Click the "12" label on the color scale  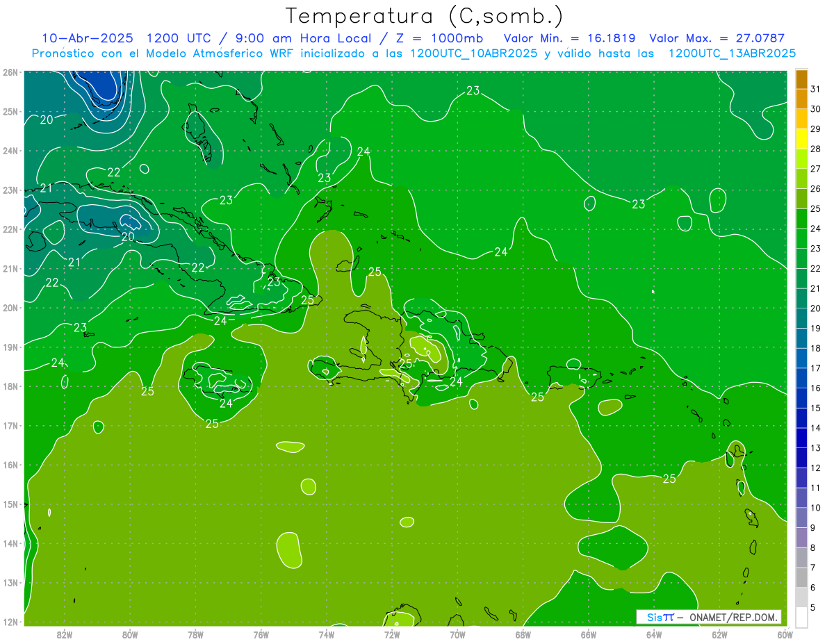816,468
